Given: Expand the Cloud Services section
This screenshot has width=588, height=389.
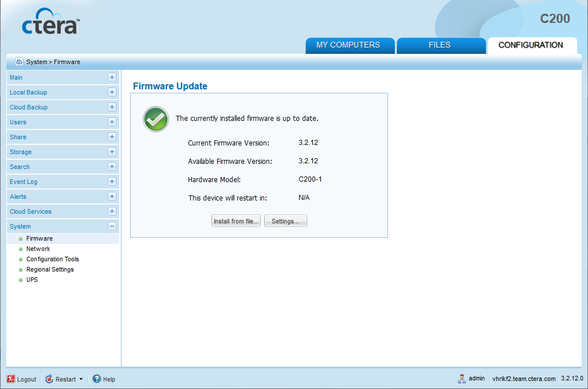Looking at the screenshot, I should (x=112, y=211).
